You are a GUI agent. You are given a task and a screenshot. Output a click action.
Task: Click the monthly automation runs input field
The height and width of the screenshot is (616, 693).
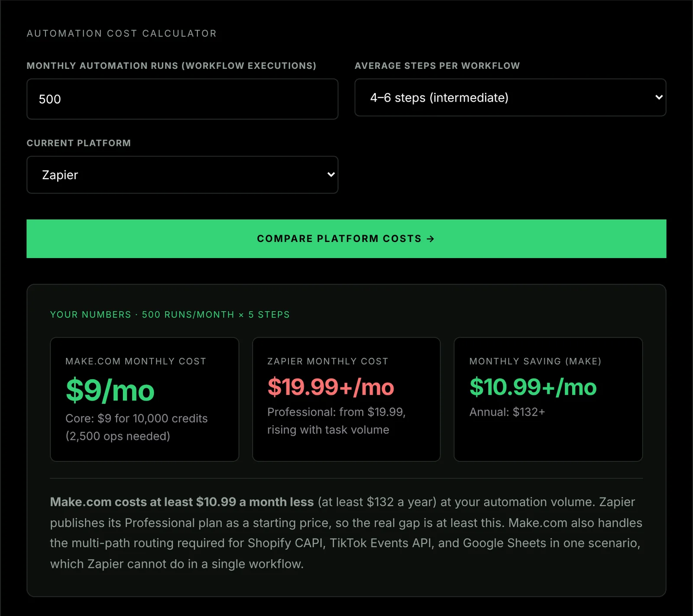[182, 99]
